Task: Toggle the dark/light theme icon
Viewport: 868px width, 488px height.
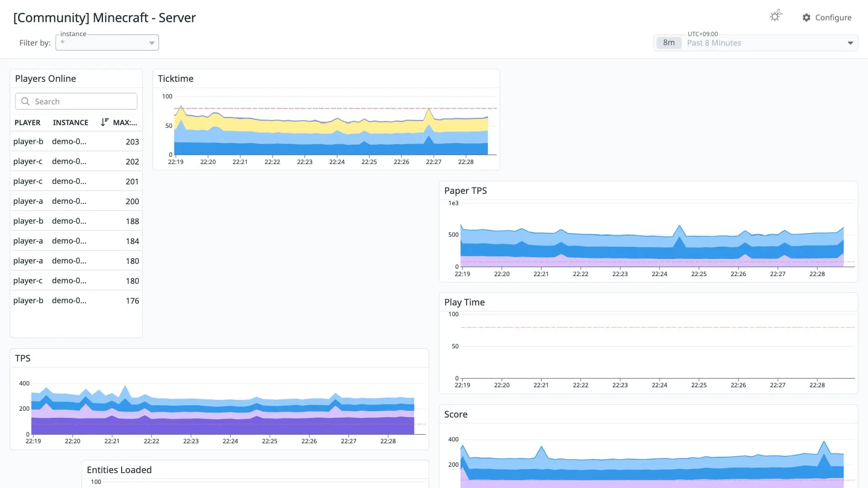Action: 776,16
